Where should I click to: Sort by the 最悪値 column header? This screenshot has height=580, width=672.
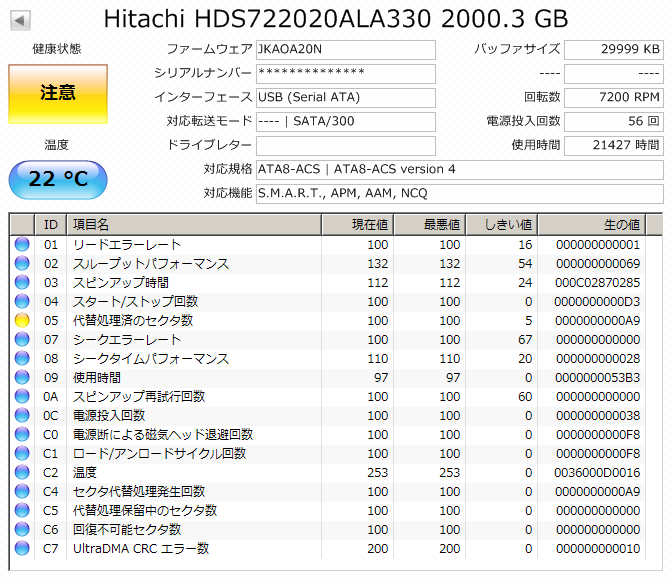tap(429, 225)
